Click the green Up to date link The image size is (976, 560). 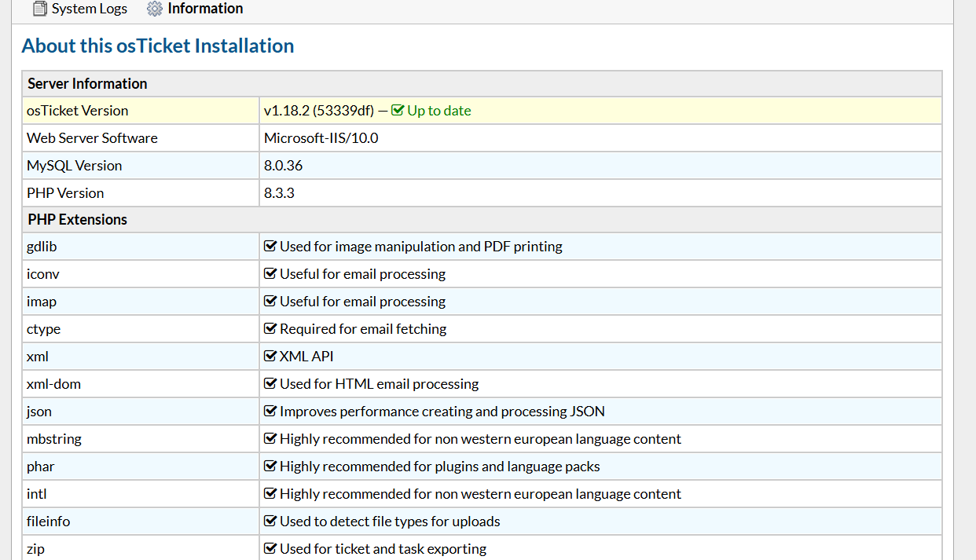coord(438,111)
